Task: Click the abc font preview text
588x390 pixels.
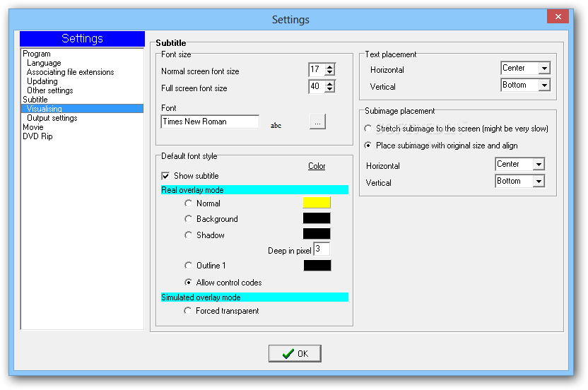Action: point(276,126)
